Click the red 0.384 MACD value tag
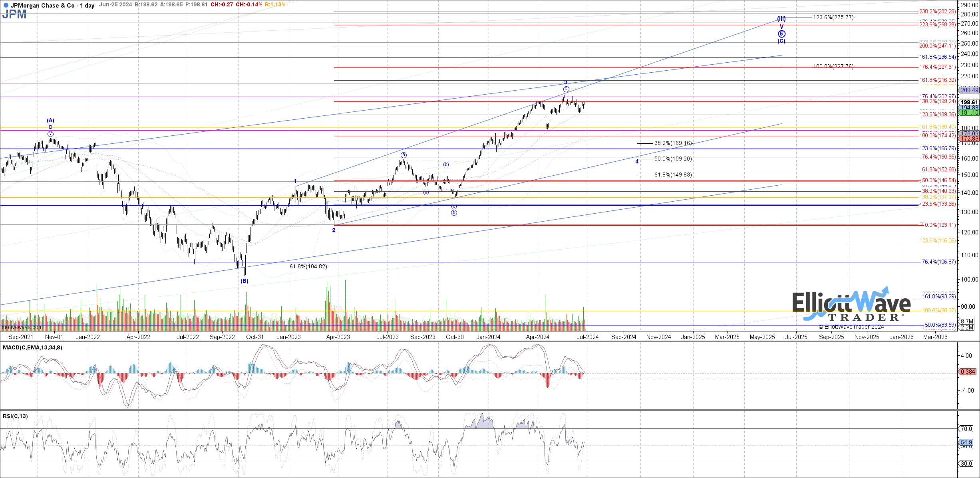This screenshot has width=980, height=478. [x=968, y=372]
